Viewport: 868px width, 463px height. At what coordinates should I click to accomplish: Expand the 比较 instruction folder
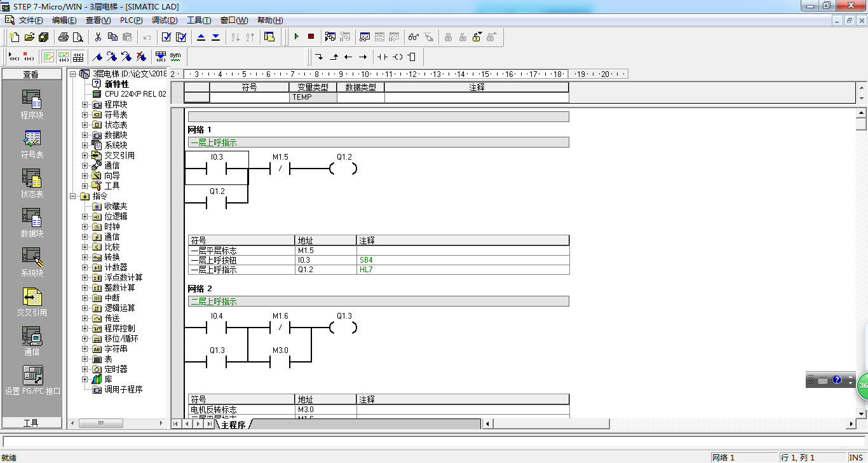(x=85, y=247)
